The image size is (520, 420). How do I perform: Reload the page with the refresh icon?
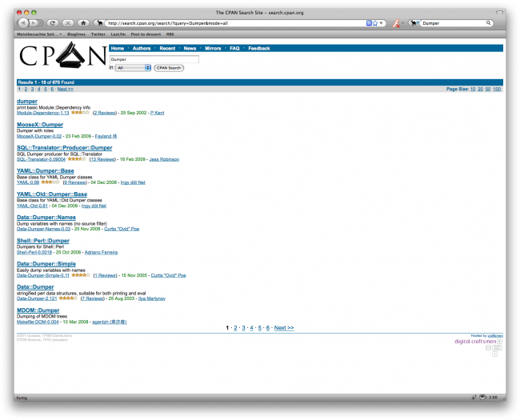[52, 23]
